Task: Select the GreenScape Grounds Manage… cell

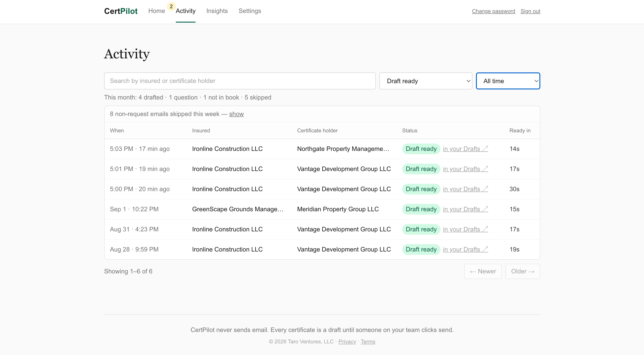Action: (x=238, y=209)
